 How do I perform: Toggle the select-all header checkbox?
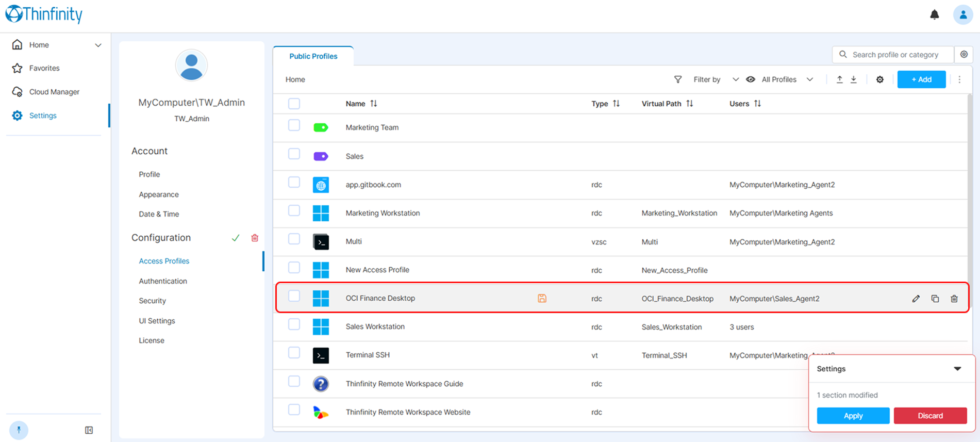[294, 104]
